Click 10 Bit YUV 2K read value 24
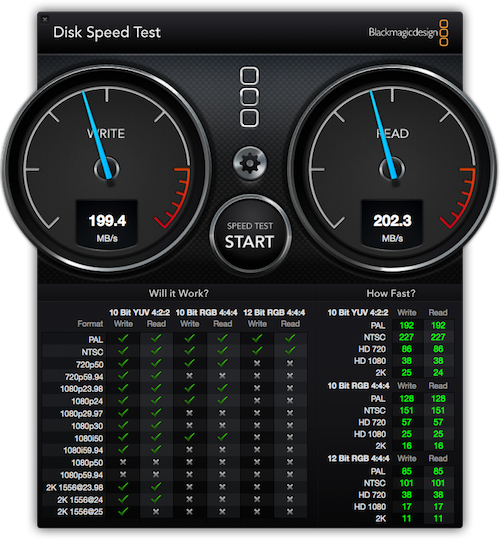This screenshot has height=540, width=500. click(x=438, y=373)
